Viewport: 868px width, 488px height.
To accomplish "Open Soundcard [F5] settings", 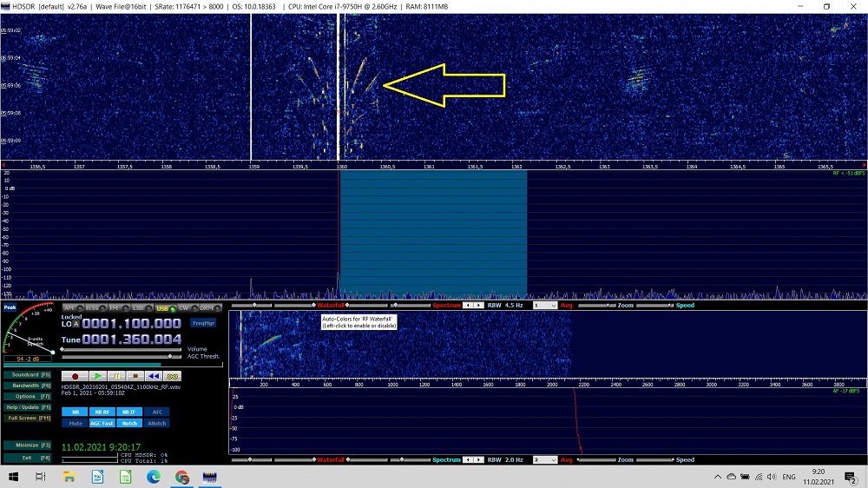I will [28, 374].
